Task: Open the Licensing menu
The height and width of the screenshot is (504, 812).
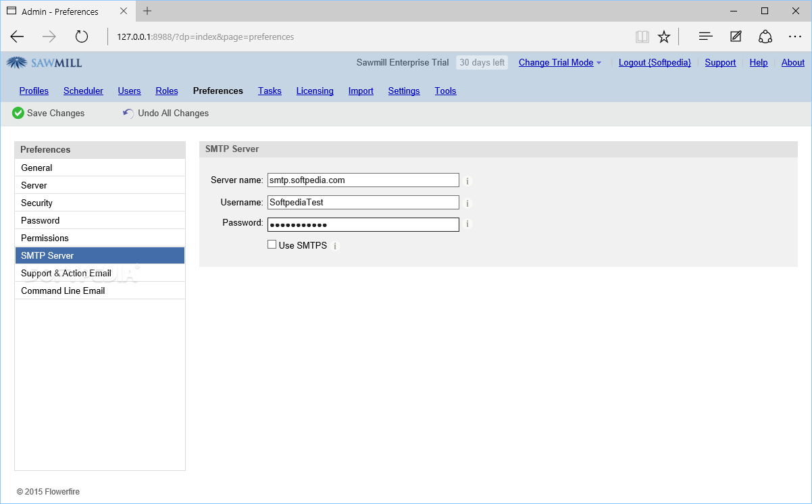Action: click(x=315, y=91)
